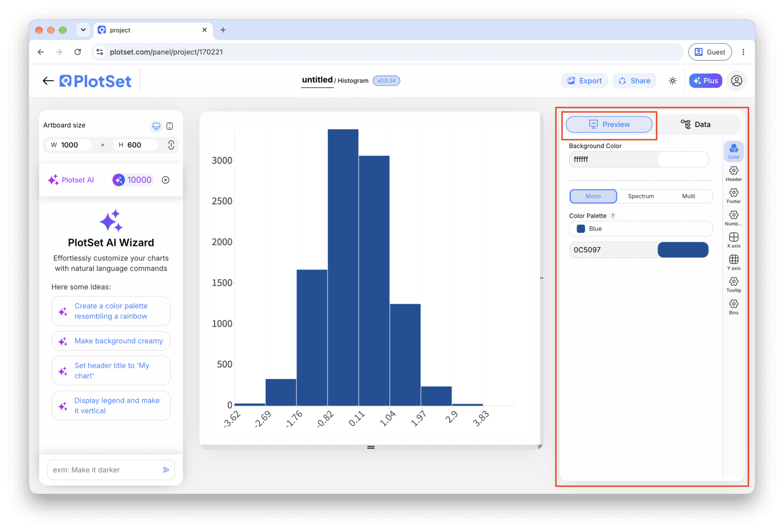Open a new browser tab
The height and width of the screenshot is (532, 784).
[223, 30]
